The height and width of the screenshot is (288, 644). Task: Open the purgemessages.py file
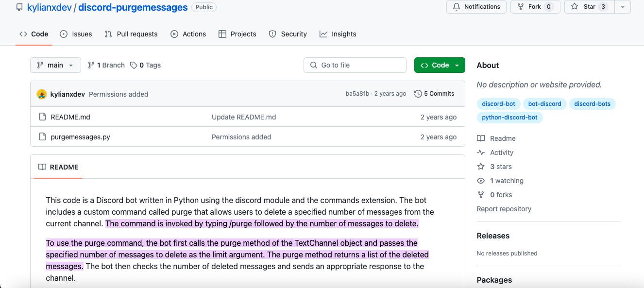pos(81,137)
